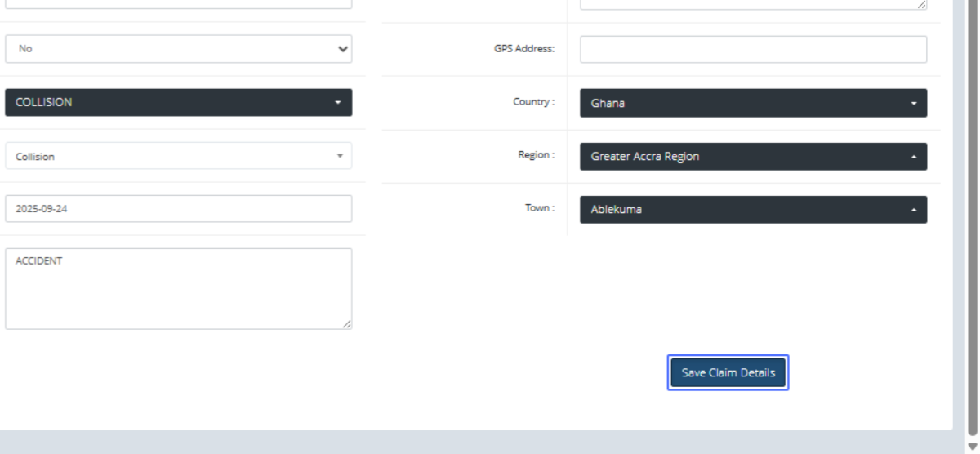Click the 2025-09-24 date field

178,209
